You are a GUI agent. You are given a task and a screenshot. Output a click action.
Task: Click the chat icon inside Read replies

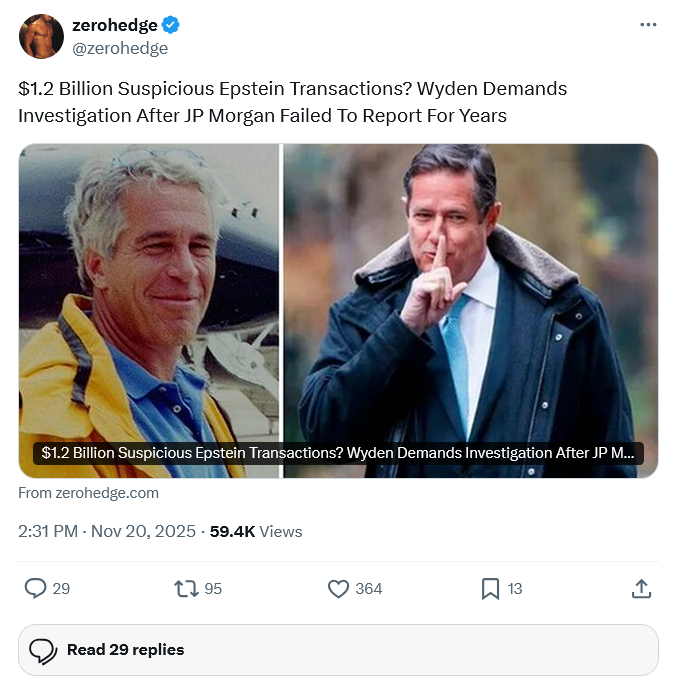tap(43, 650)
